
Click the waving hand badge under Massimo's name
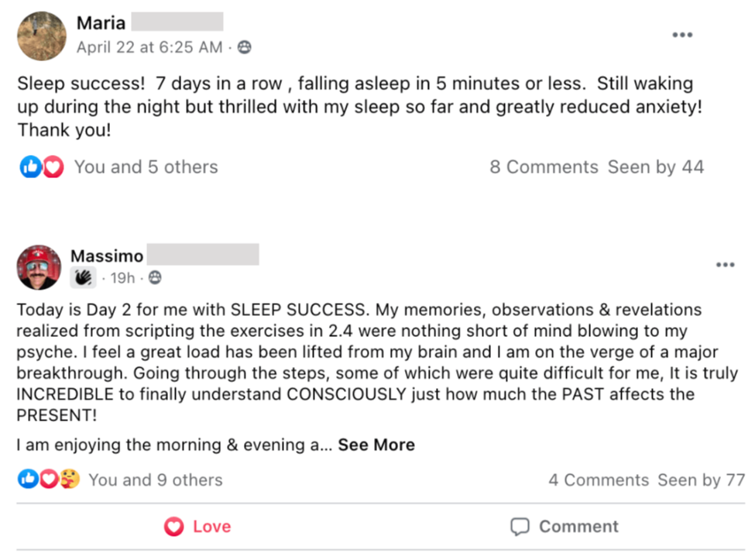point(83,277)
